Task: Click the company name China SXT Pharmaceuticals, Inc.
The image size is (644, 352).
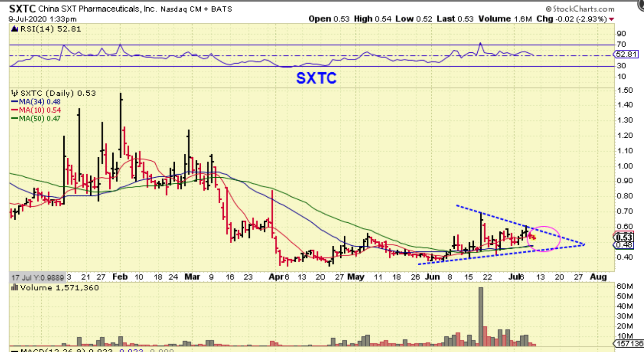Action: point(98,9)
